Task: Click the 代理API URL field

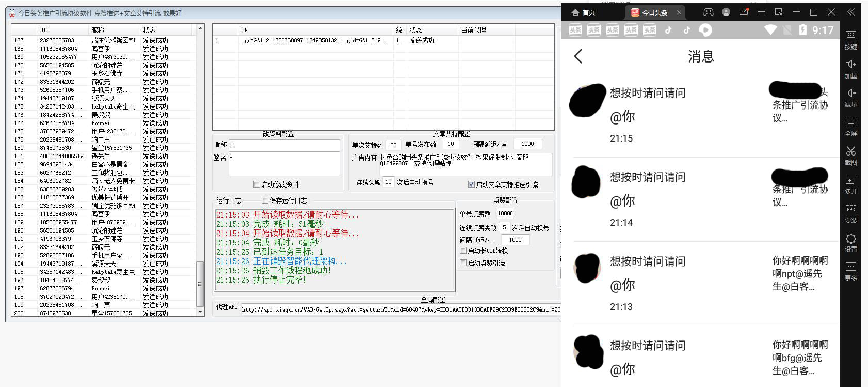Action: 400,309
